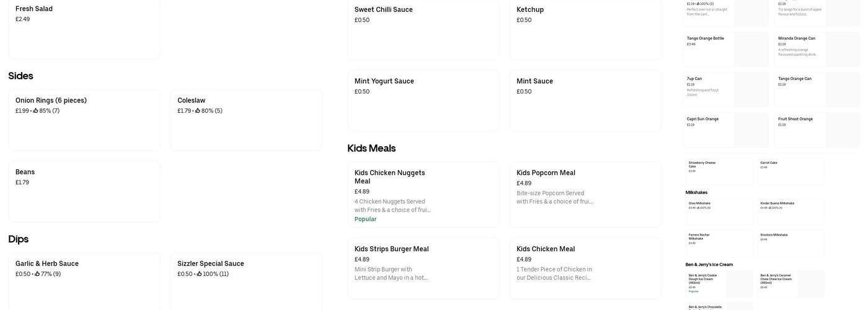Click the thumbs-up icon on Oreo Milkshake
The height and width of the screenshot is (310, 868).
[699, 208]
